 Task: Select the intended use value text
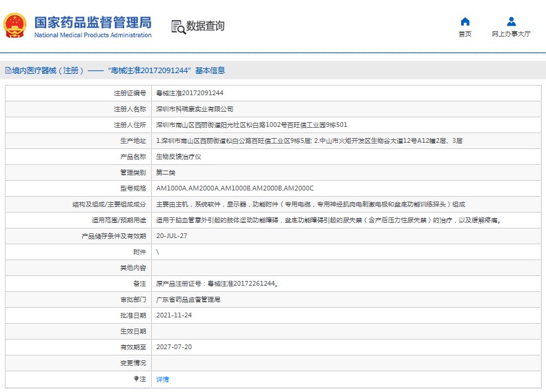329,220
